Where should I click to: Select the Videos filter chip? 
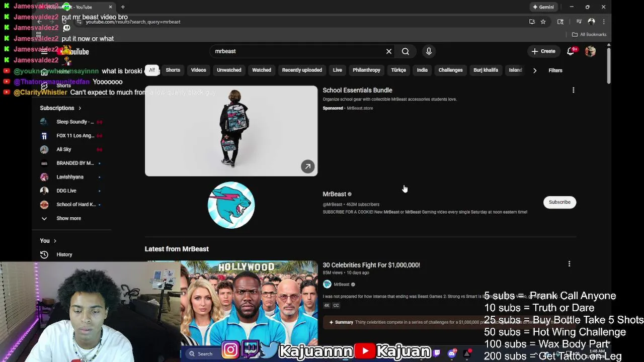coord(198,70)
